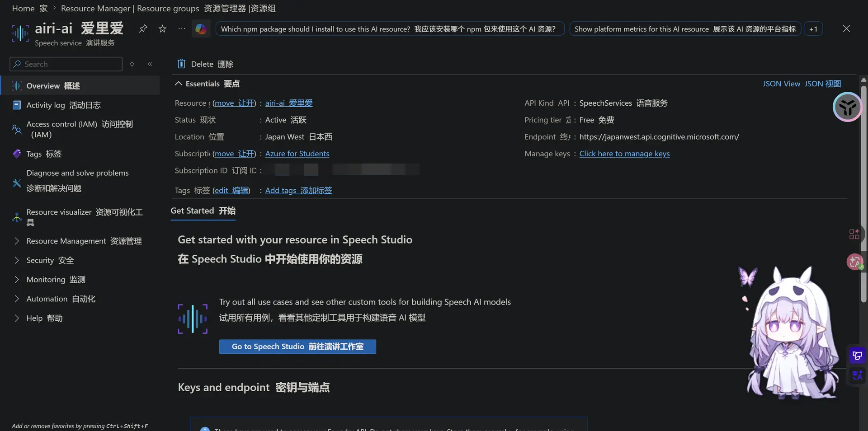Click the Delete trash can icon
The width and height of the screenshot is (868, 431).
(181, 64)
